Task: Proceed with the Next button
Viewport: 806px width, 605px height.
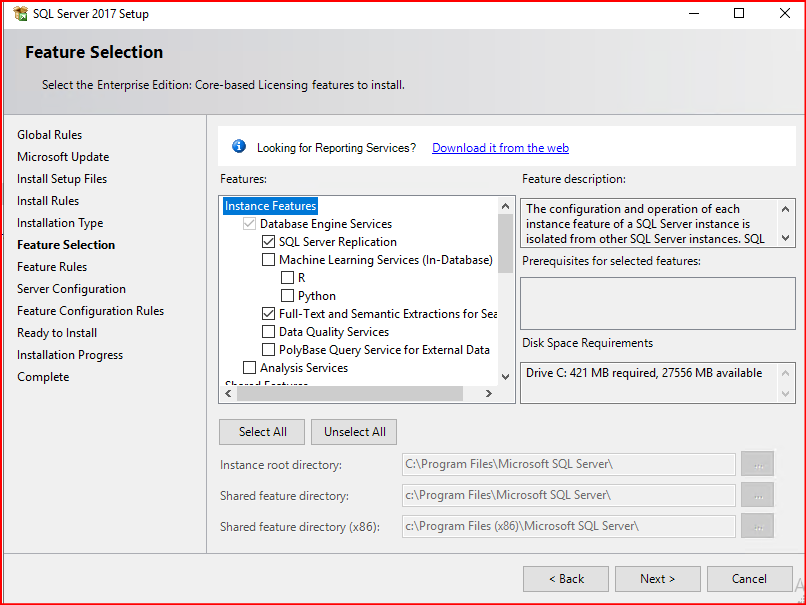Action: [657, 579]
